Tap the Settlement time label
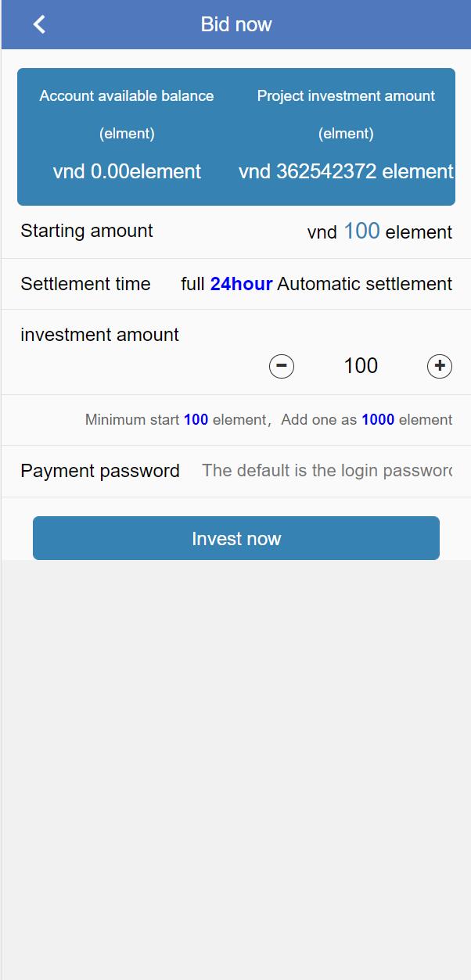The width and height of the screenshot is (471, 980). pyautogui.click(x=85, y=284)
